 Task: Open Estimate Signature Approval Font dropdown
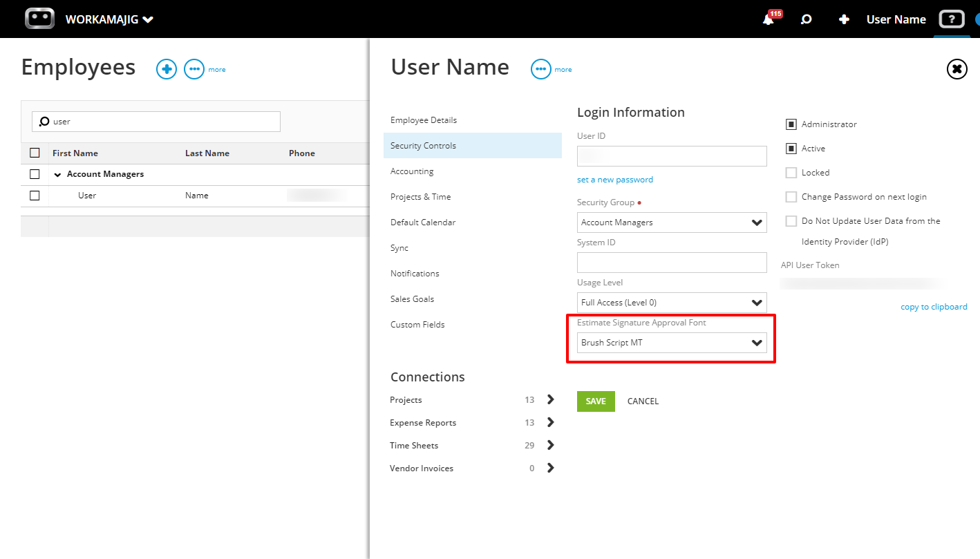pyautogui.click(x=672, y=343)
